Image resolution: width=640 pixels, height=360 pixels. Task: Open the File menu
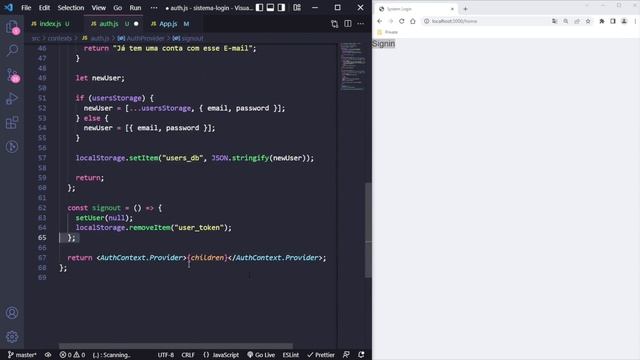pyautogui.click(x=26, y=7)
